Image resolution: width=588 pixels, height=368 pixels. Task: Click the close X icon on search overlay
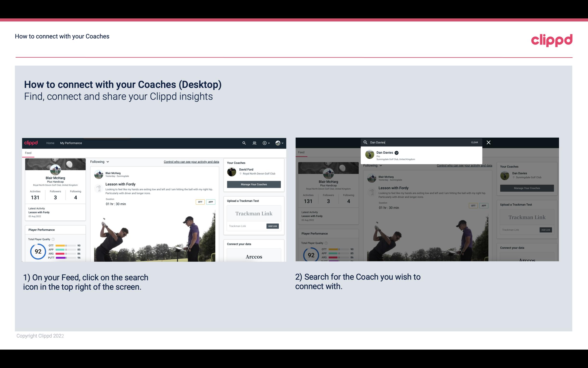point(489,142)
